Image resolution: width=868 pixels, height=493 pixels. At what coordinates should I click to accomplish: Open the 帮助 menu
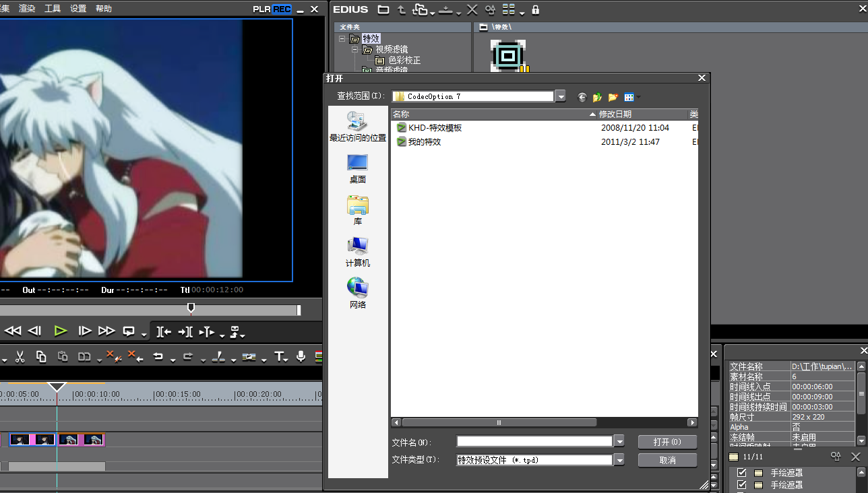pyautogui.click(x=104, y=9)
